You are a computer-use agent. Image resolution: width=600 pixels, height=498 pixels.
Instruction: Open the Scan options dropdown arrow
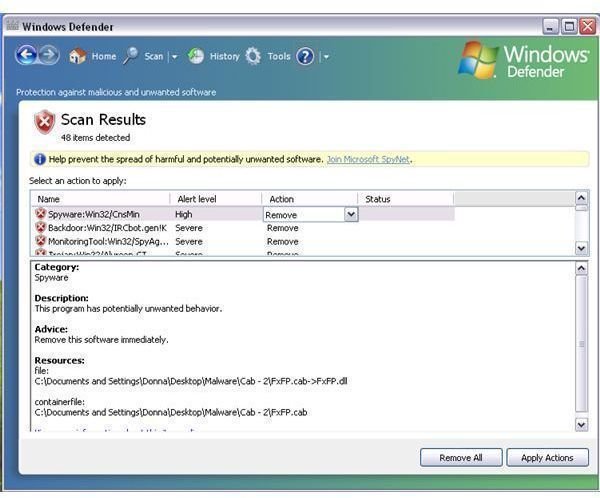[x=174, y=57]
